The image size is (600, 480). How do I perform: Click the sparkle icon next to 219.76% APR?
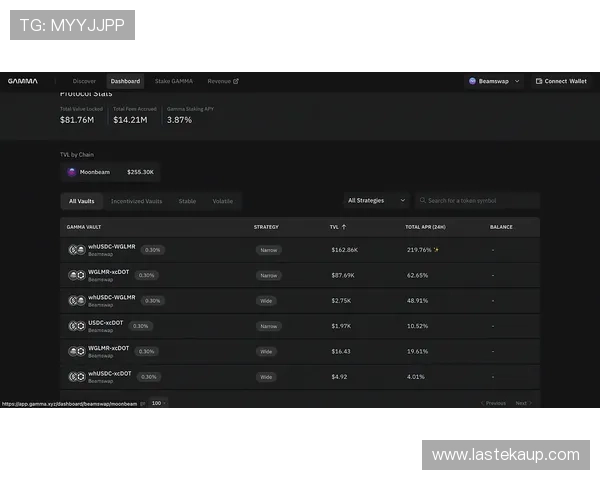click(x=436, y=250)
